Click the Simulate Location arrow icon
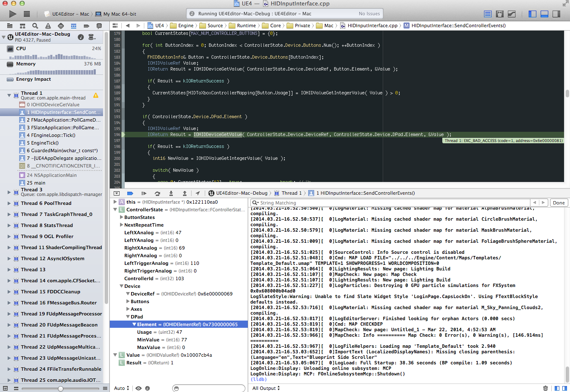Screen dimensions: 570x392 [x=198, y=193]
